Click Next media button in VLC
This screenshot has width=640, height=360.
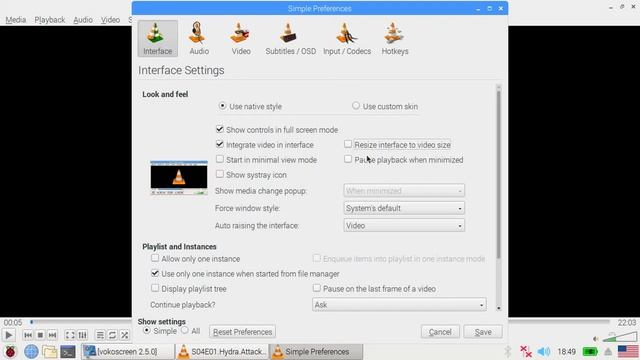(x=52, y=335)
